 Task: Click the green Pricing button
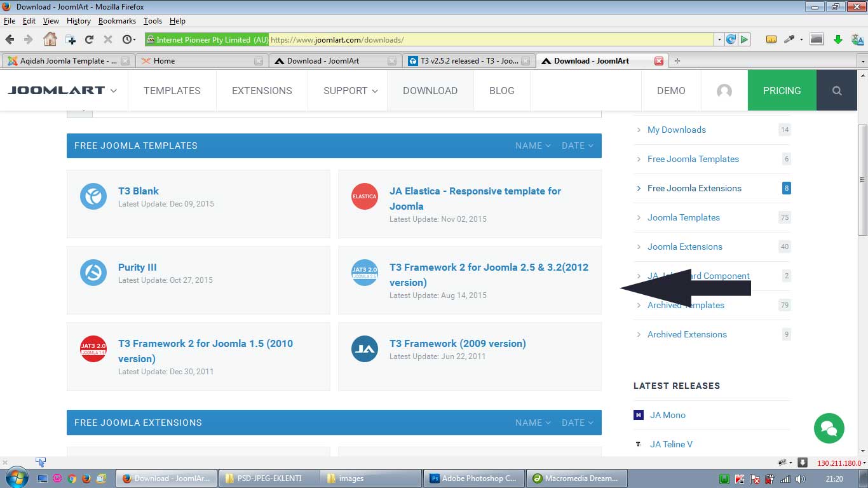(x=782, y=90)
